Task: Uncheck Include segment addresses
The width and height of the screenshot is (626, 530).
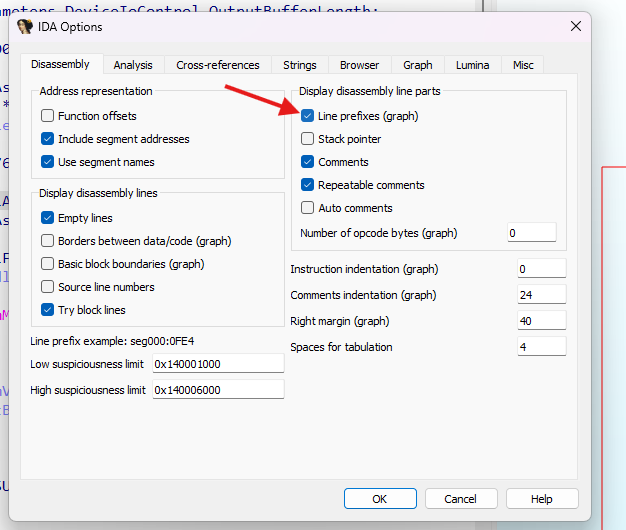Action: point(48,139)
